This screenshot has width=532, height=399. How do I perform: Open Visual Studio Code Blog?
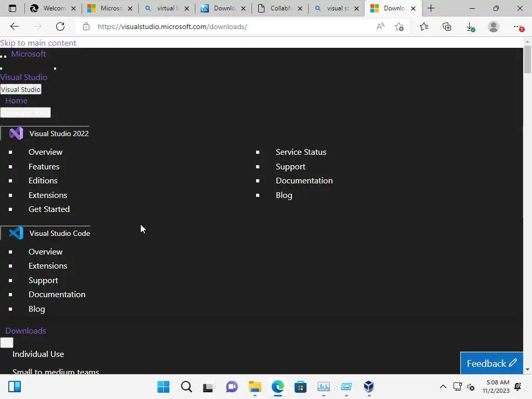(x=37, y=309)
